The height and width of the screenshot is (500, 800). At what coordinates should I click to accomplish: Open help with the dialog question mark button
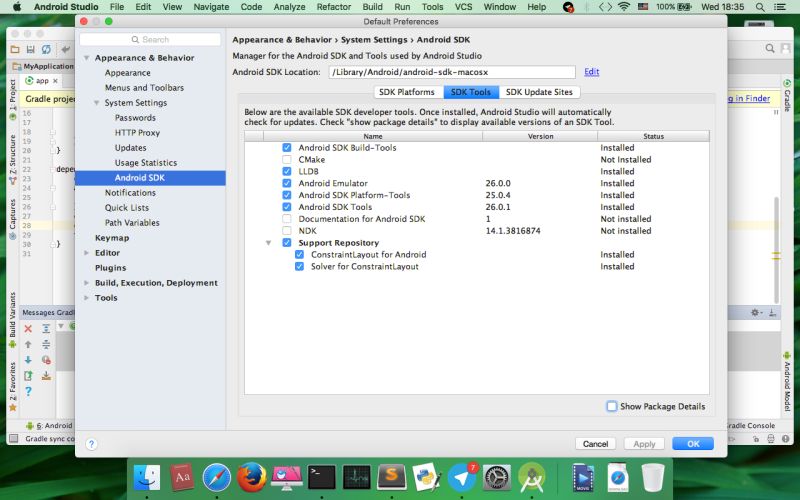91,444
